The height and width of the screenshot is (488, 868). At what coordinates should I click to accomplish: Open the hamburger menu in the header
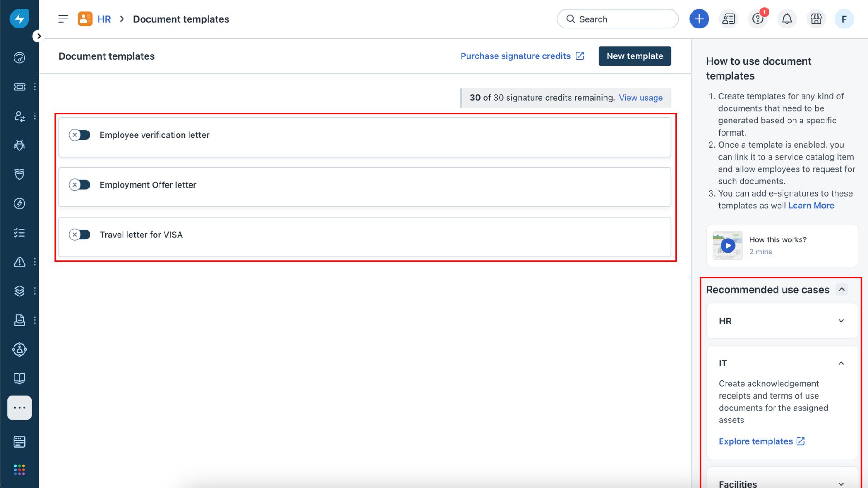pyautogui.click(x=63, y=19)
